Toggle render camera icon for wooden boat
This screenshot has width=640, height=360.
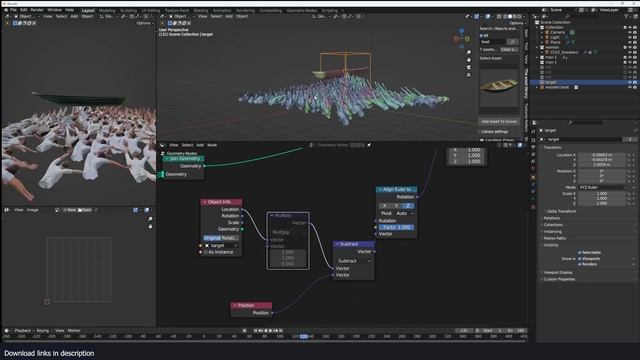[x=635, y=87]
